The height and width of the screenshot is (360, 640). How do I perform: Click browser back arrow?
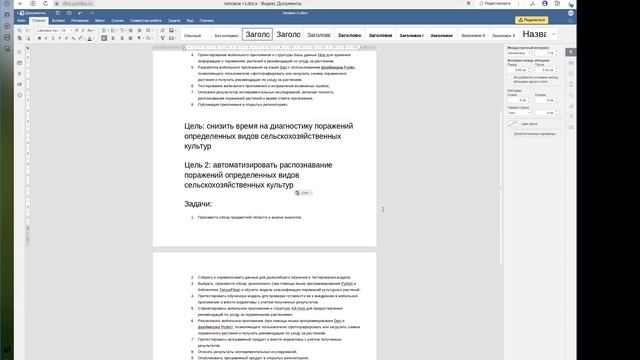pos(20,3)
